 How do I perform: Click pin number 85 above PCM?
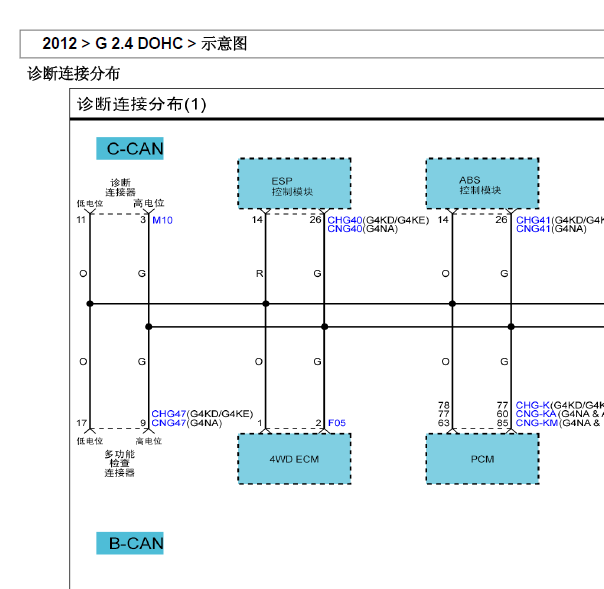[502, 423]
